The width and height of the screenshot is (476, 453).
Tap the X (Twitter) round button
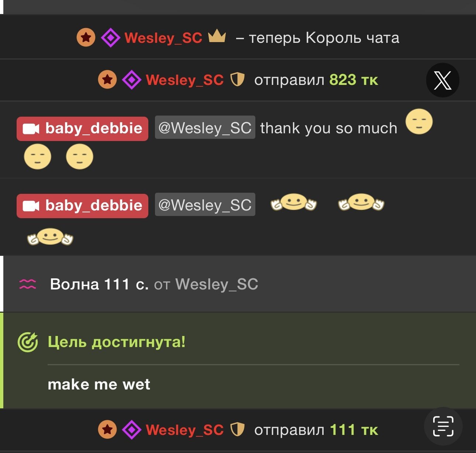tap(442, 80)
